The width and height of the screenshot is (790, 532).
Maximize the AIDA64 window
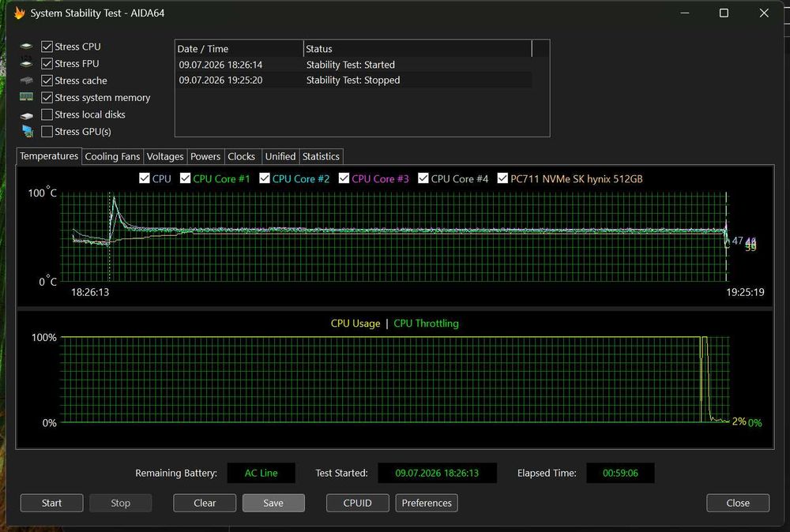coord(724,13)
